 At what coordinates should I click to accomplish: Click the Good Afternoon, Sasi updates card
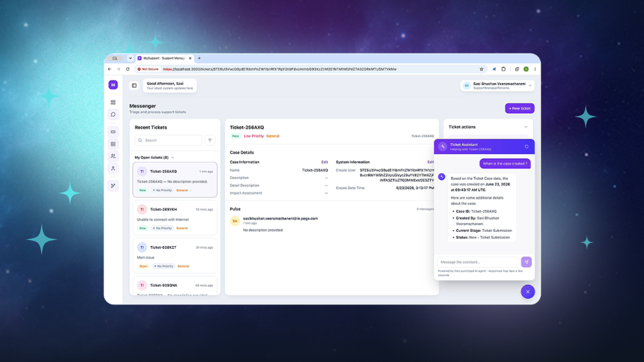point(170,85)
